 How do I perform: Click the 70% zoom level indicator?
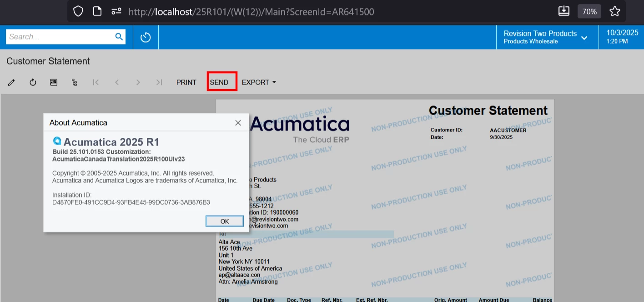pos(589,11)
